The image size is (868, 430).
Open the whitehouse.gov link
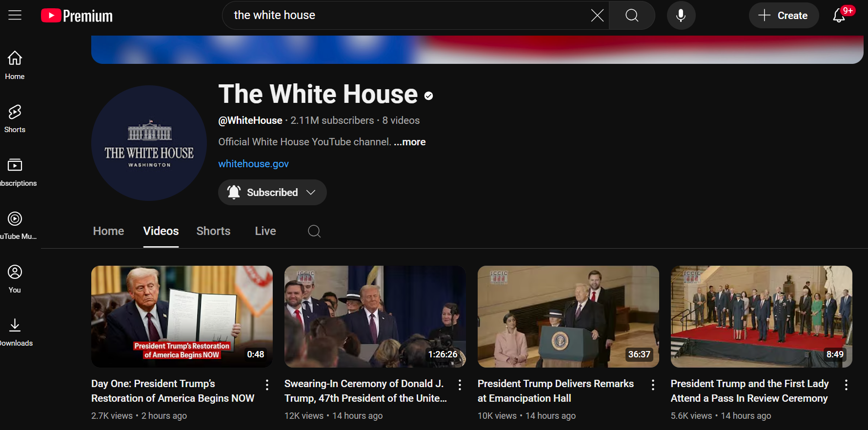pyautogui.click(x=253, y=164)
